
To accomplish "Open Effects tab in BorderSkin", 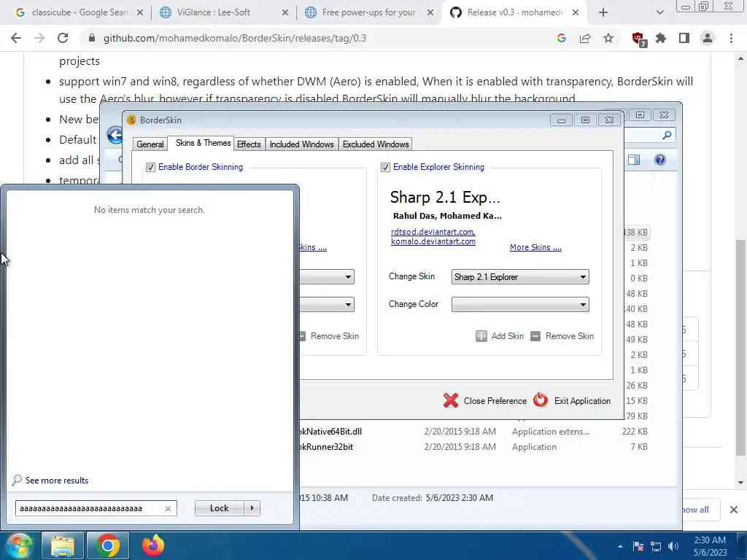I will tap(249, 144).
